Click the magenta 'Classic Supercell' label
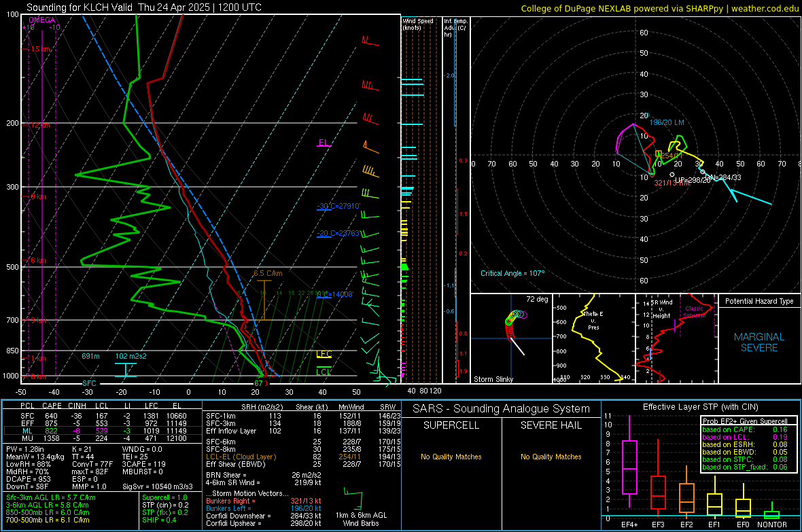The height and width of the screenshot is (532, 802). 695,312
